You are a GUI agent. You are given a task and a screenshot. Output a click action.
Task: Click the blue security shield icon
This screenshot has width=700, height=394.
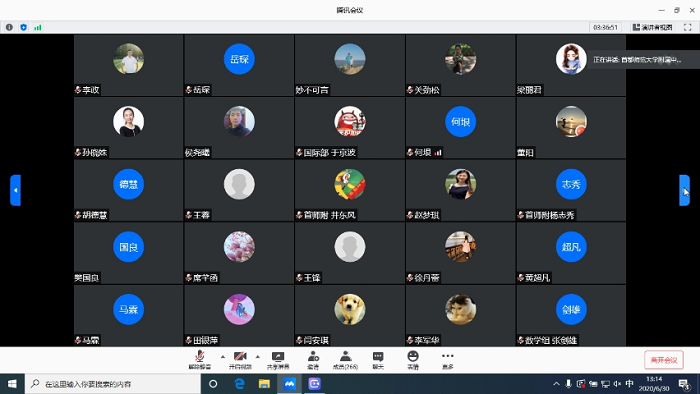click(24, 27)
